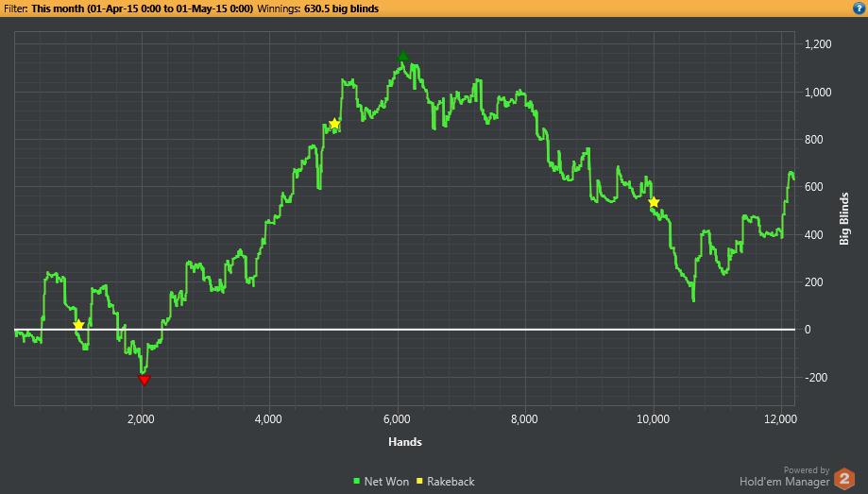This screenshot has height=494, width=868.
Task: Click the 400 y-axis label
Action: tap(814, 235)
